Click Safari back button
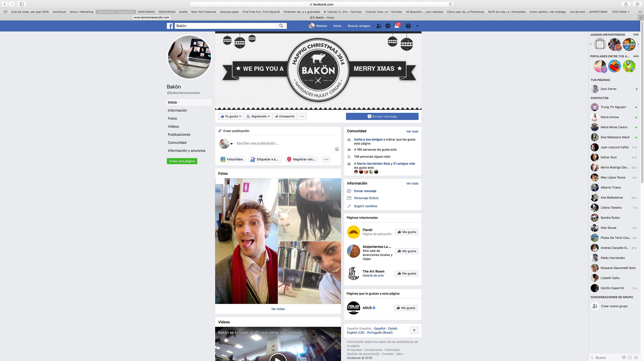Screen dimensions: 644x361 (x=5, y=4)
